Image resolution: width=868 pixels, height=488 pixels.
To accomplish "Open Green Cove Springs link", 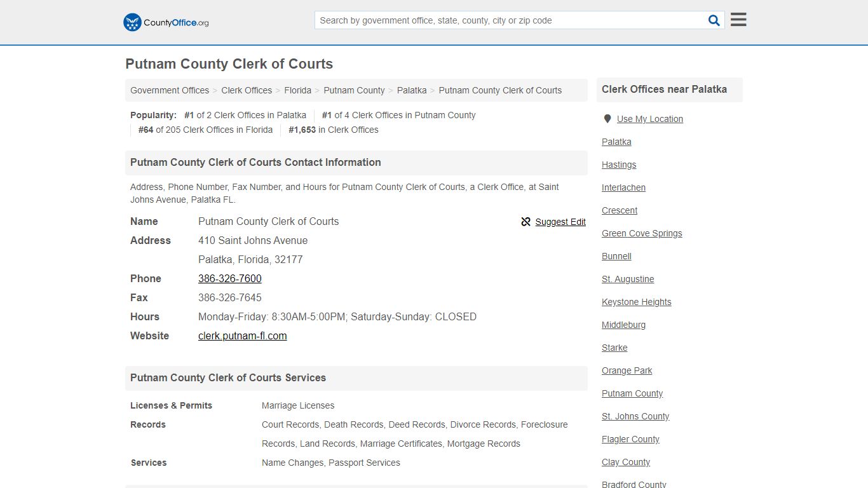I will [642, 233].
